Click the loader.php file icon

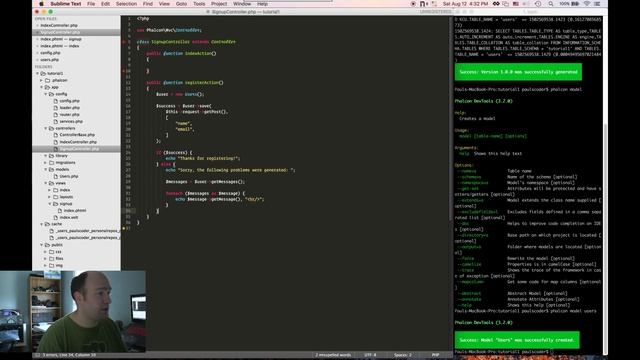pos(56,108)
